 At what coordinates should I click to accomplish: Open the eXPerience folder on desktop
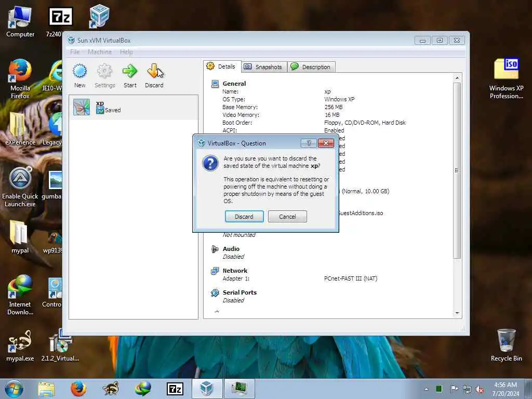(x=20, y=129)
